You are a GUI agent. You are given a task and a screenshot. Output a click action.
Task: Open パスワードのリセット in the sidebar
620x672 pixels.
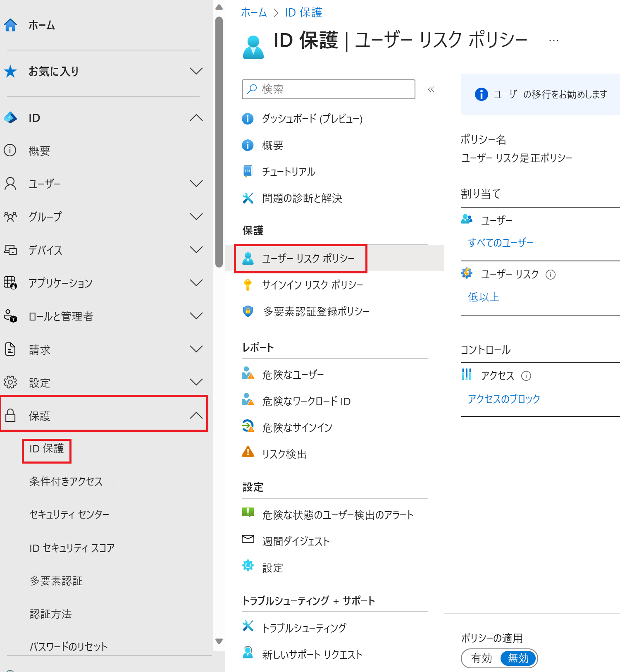point(69,646)
